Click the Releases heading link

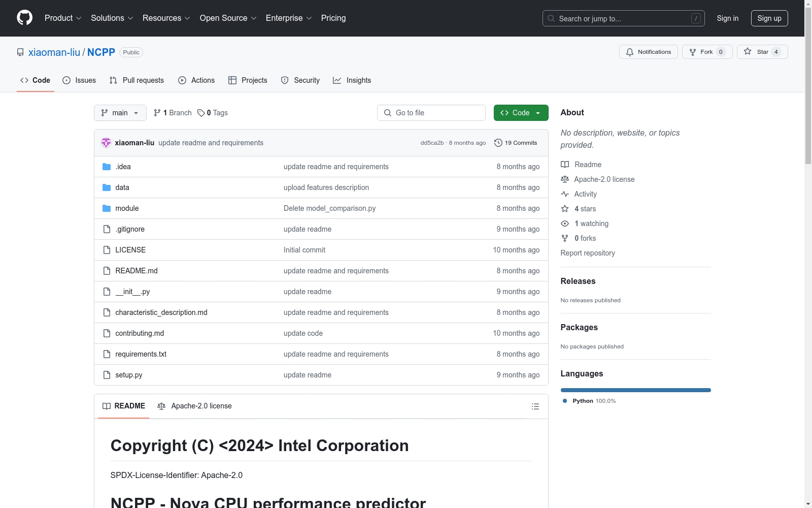[x=578, y=281]
